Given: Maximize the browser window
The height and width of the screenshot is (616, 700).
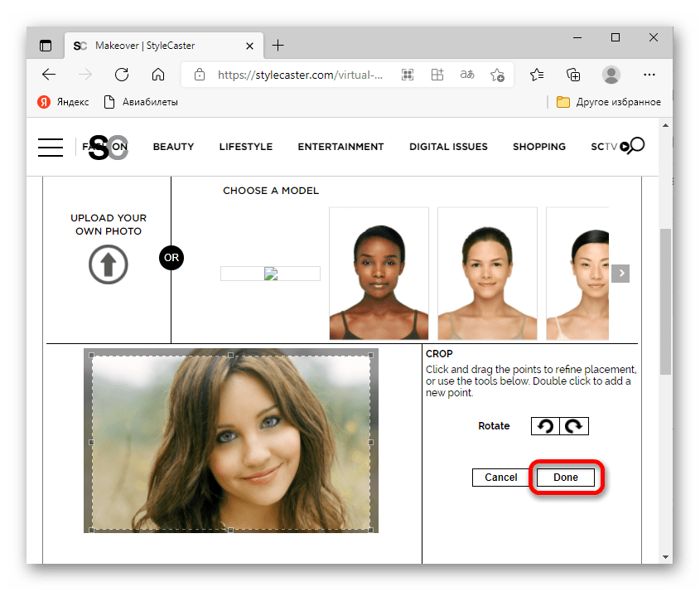Looking at the screenshot, I should point(616,37).
